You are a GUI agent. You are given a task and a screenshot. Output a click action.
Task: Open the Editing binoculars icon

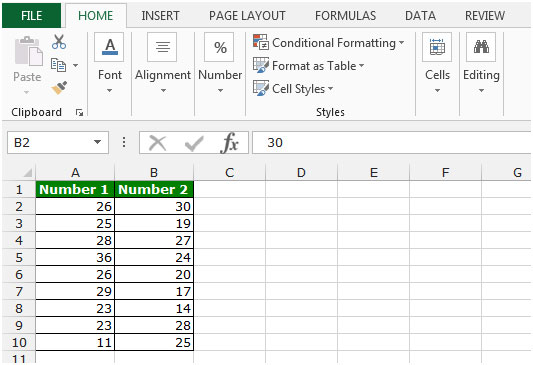tap(481, 47)
